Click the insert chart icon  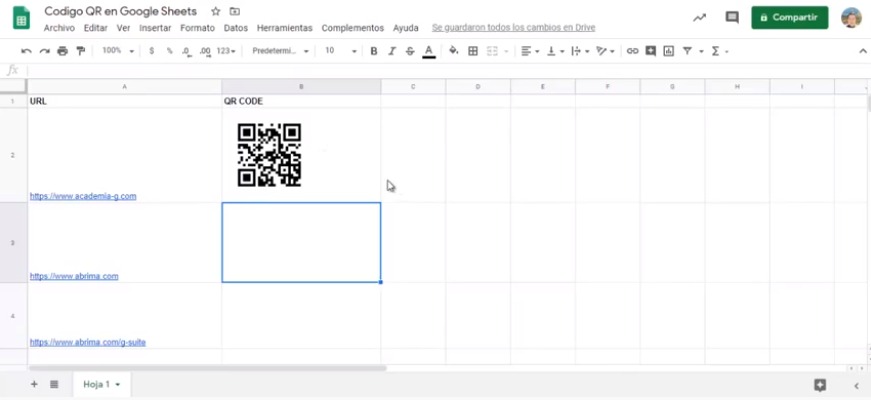[669, 51]
